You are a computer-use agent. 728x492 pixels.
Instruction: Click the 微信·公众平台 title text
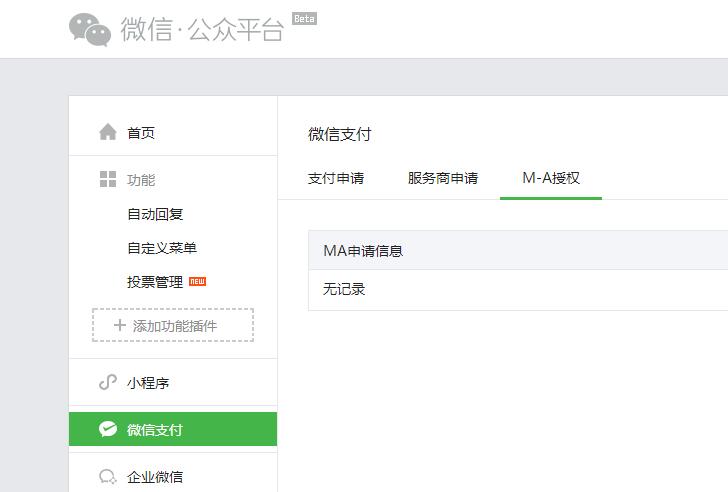point(202,29)
